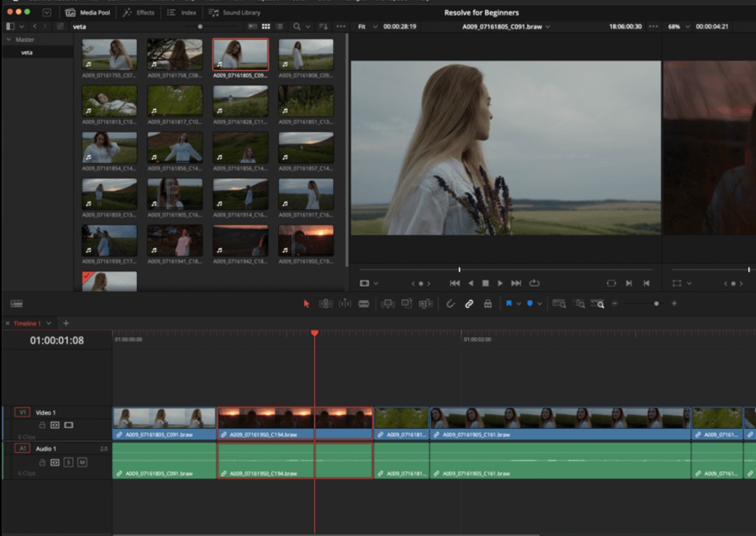This screenshot has height=536, width=756.
Task: Toggle lock on Video 1 track
Action: pos(42,425)
